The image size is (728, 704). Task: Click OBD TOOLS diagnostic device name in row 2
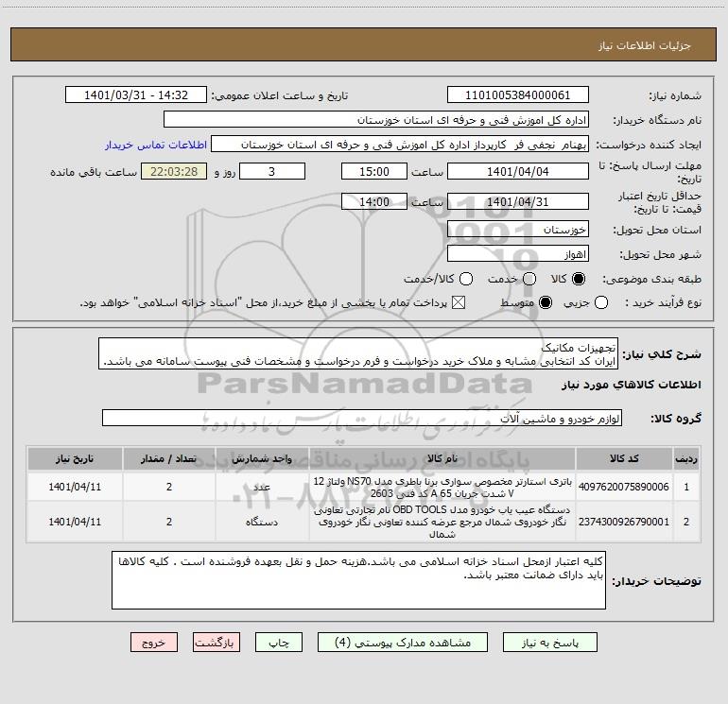442,522
